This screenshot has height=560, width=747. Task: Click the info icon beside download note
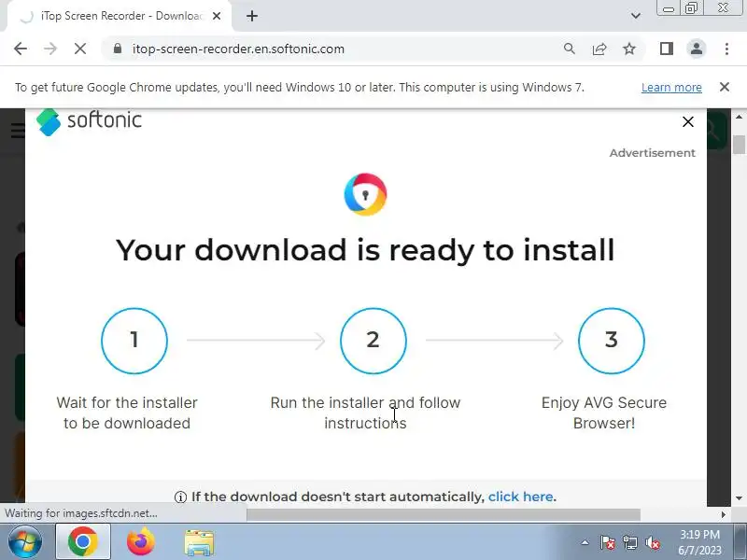180,497
